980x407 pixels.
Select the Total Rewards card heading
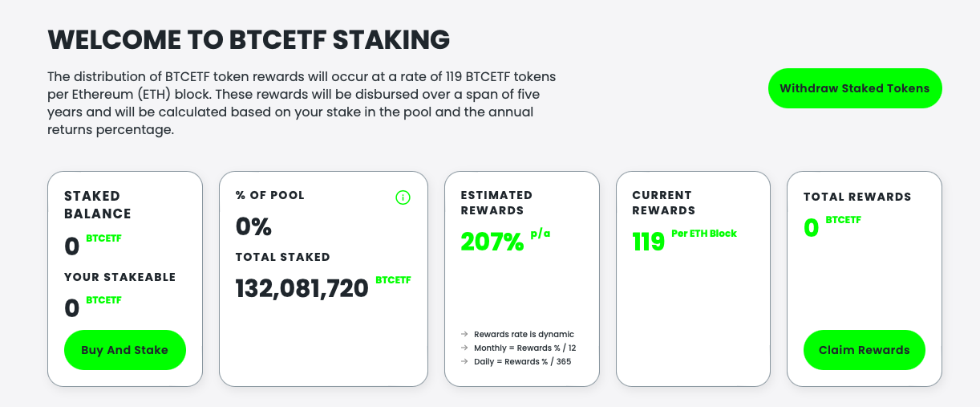(857, 197)
